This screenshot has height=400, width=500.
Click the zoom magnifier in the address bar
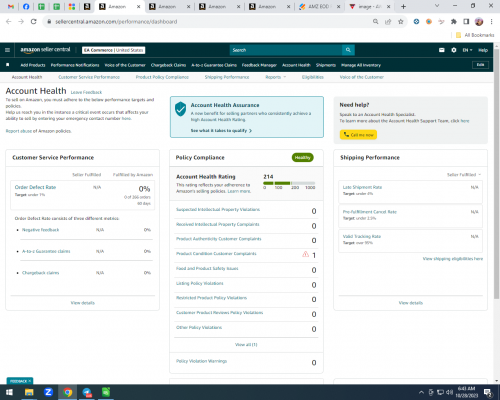(376, 22)
